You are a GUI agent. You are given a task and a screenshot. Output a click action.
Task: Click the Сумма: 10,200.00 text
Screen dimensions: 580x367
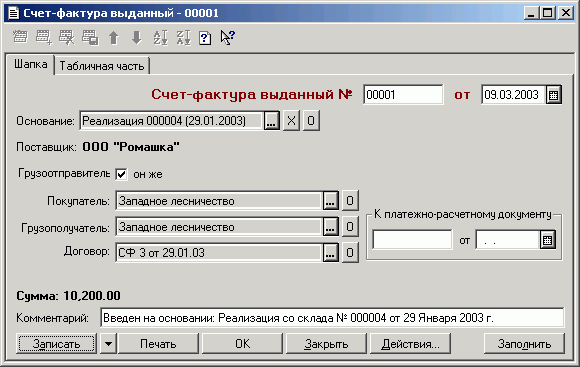click(68, 296)
